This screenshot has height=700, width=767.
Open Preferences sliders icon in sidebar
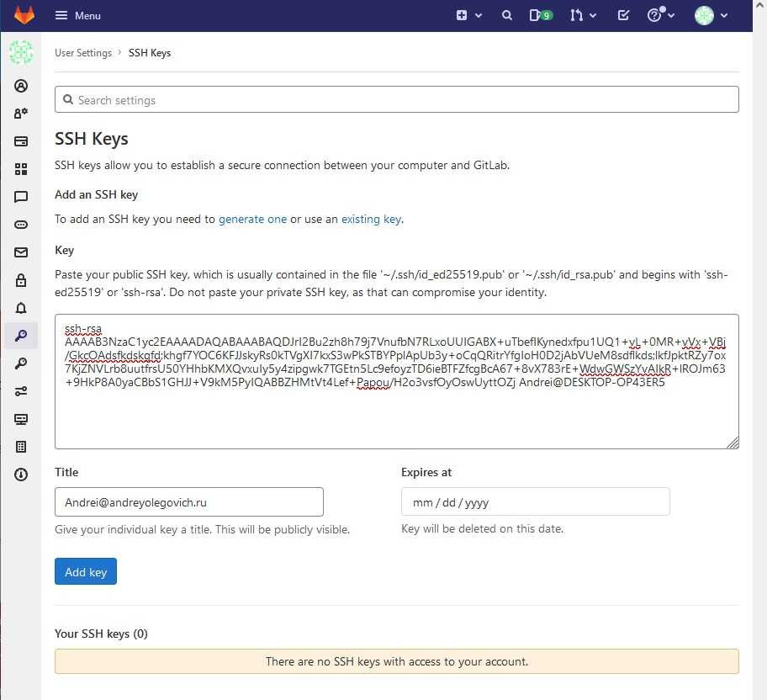point(21,391)
